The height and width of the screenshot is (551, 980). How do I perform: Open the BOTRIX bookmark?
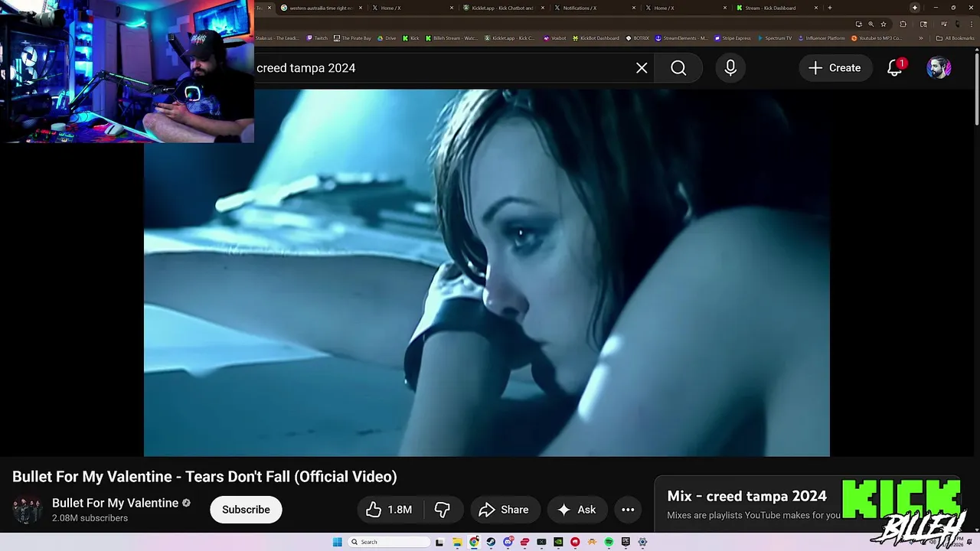click(x=637, y=38)
